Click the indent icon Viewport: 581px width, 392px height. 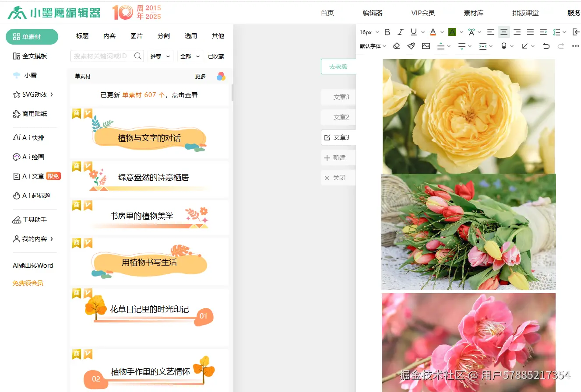click(x=543, y=32)
